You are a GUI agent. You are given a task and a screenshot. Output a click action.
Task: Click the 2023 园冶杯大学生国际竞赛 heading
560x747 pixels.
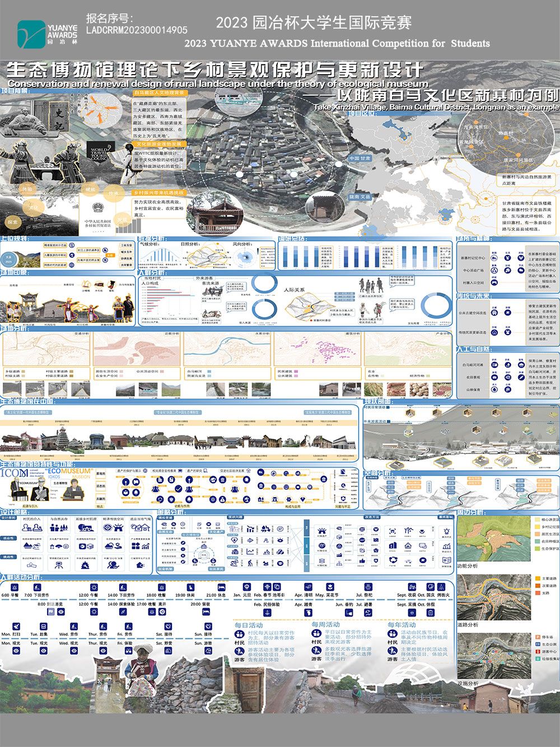314,23
